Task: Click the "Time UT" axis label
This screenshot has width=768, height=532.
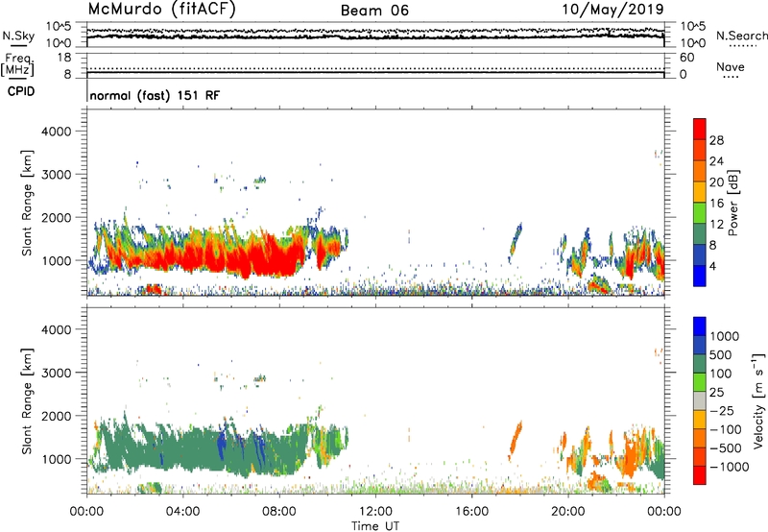Action: point(375,526)
